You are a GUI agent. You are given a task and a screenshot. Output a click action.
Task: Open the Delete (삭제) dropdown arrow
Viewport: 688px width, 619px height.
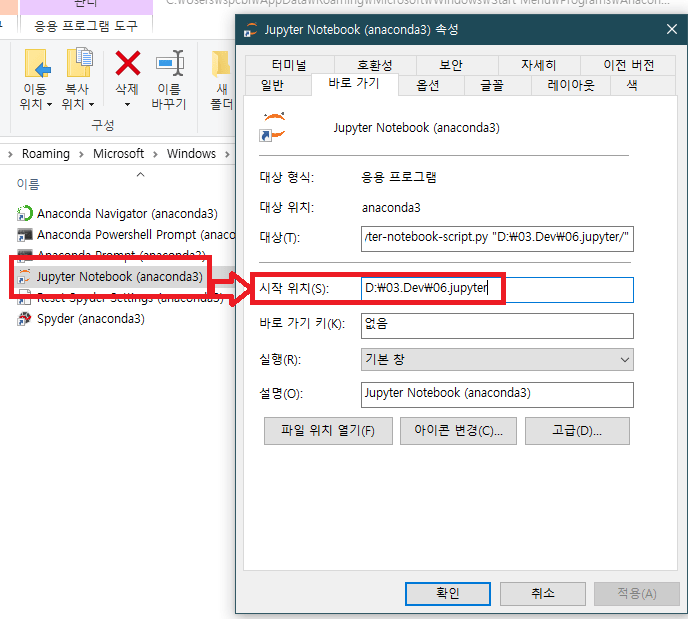pos(127,104)
